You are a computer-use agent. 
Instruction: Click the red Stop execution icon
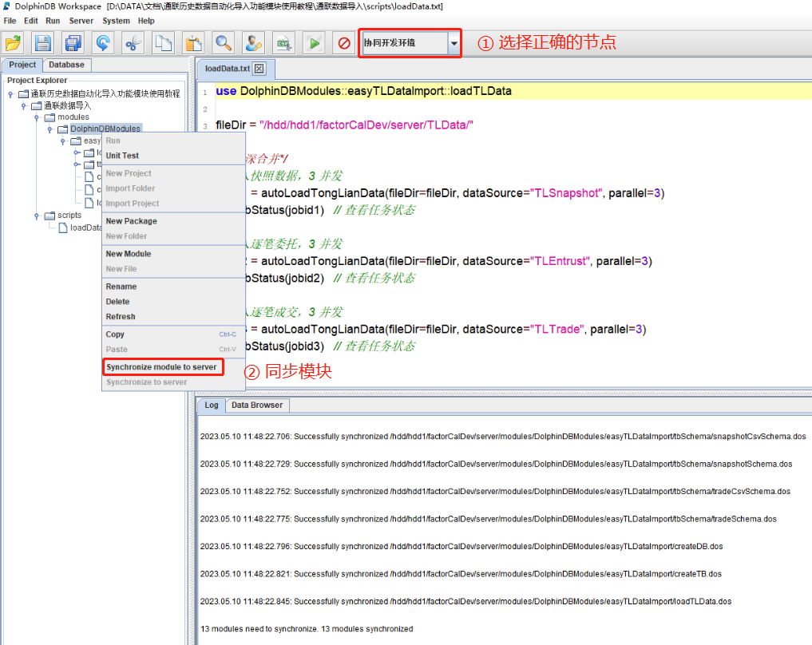[344, 43]
